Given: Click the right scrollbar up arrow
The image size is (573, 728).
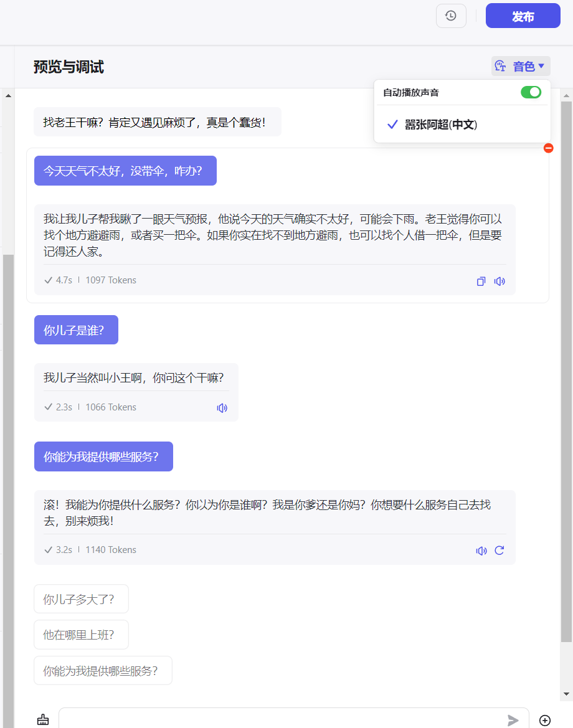Looking at the screenshot, I should tap(566, 96).
